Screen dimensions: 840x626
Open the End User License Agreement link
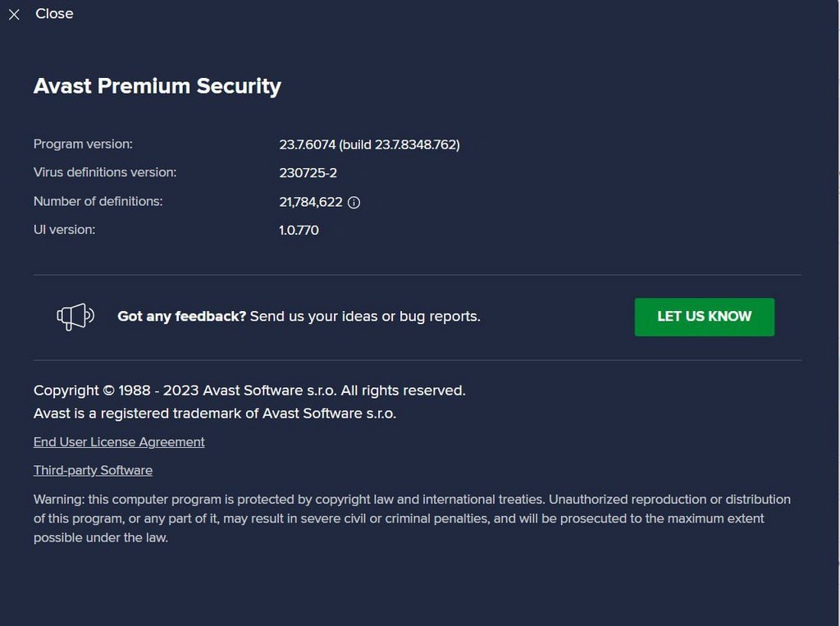119,442
